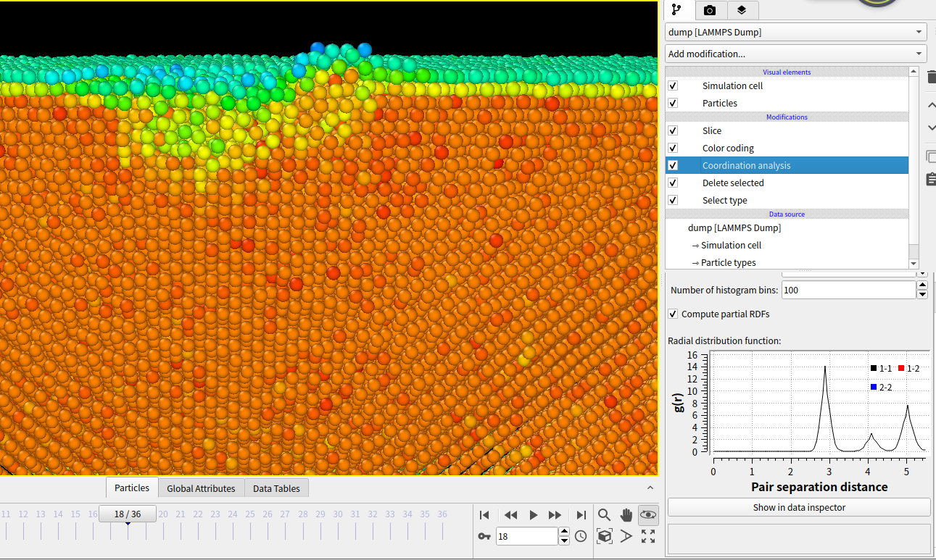The height and width of the screenshot is (560, 936).
Task: Jump to frame 24 on the timeline
Action: click(232, 514)
